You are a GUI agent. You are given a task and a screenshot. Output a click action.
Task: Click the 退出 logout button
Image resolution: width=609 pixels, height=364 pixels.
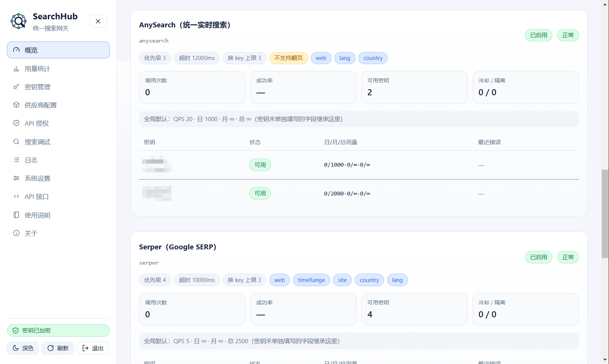click(93, 348)
